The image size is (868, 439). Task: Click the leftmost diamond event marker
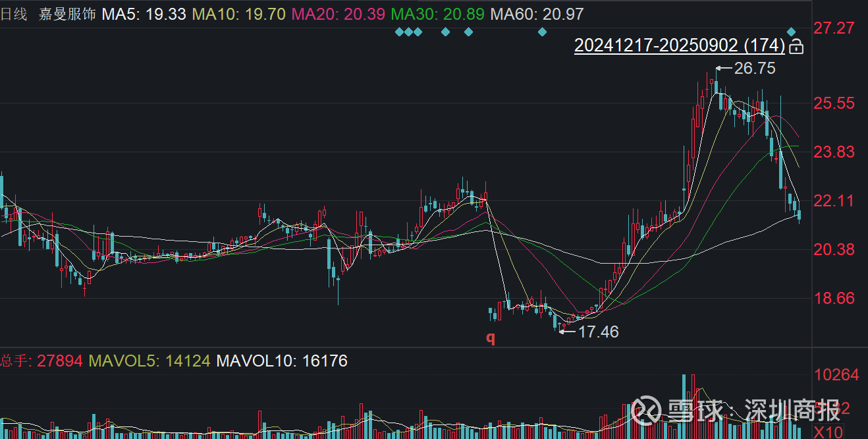(399, 32)
